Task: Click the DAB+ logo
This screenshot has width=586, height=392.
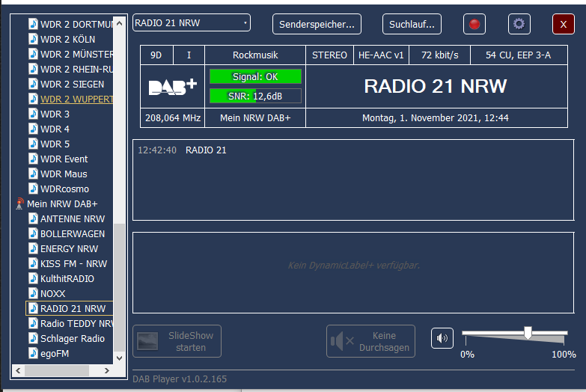Action: coord(172,87)
